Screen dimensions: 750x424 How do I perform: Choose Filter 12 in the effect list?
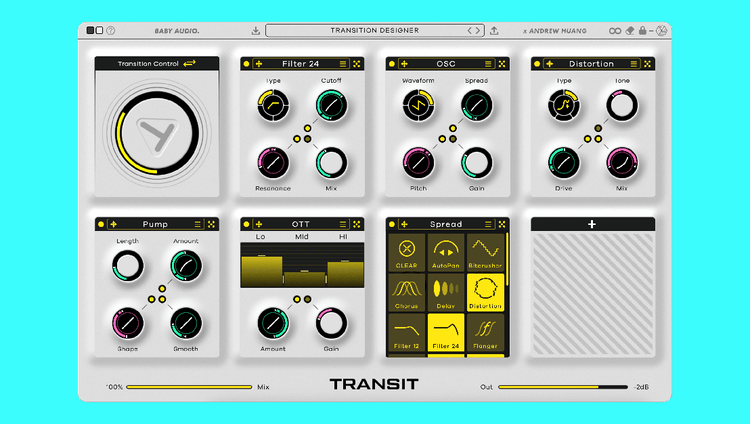click(407, 333)
